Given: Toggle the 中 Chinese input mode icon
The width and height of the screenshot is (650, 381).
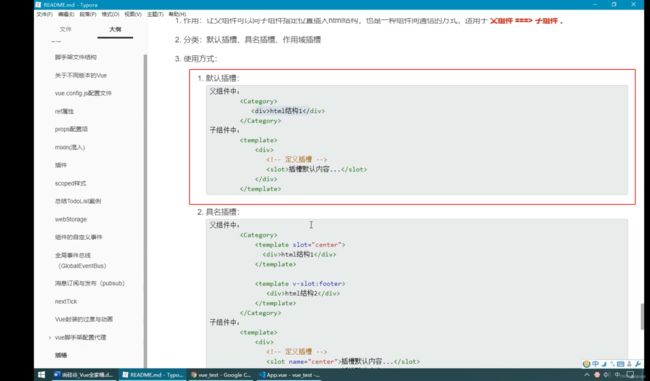Looking at the screenshot, I should (595, 364).
